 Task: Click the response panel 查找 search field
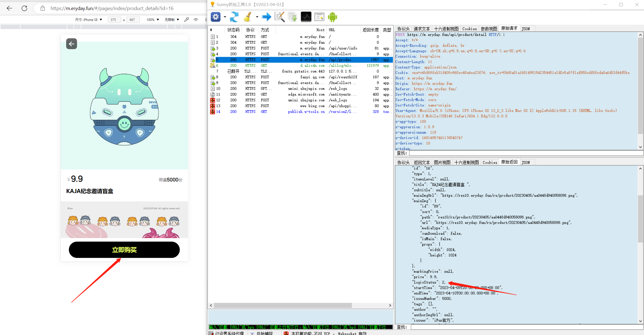[x=527, y=327]
